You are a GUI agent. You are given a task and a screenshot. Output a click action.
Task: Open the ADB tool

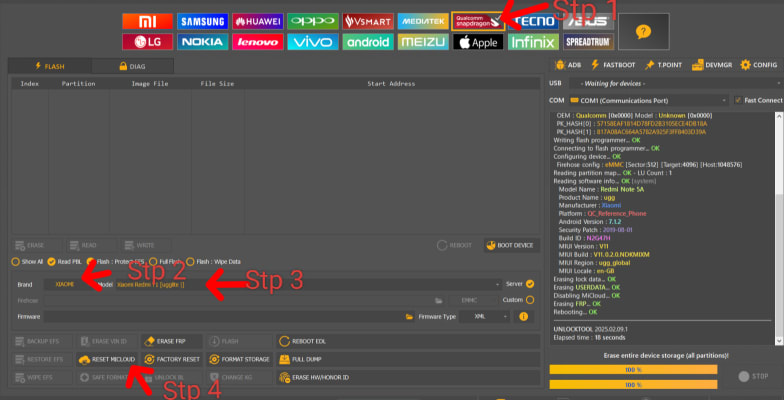[568, 65]
